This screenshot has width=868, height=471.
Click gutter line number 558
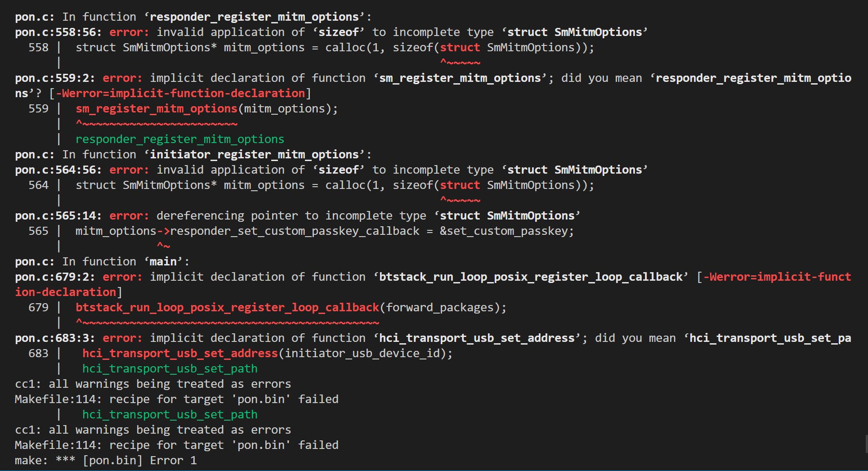pos(38,48)
